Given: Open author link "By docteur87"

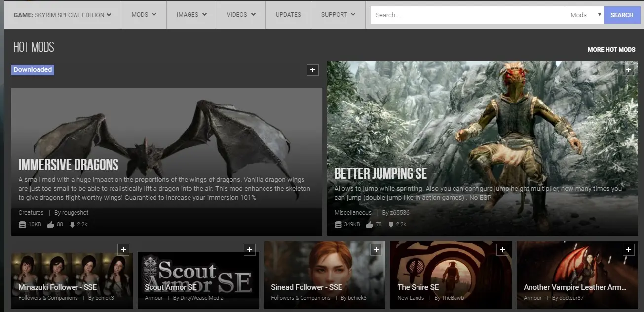Looking at the screenshot, I should point(568,298).
